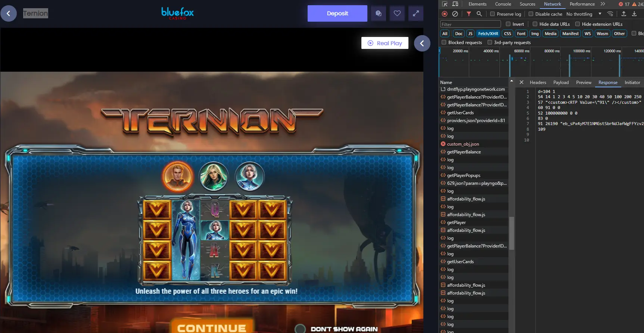Import HAR file with upload arrow
644x333 pixels.
pyautogui.click(x=624, y=14)
